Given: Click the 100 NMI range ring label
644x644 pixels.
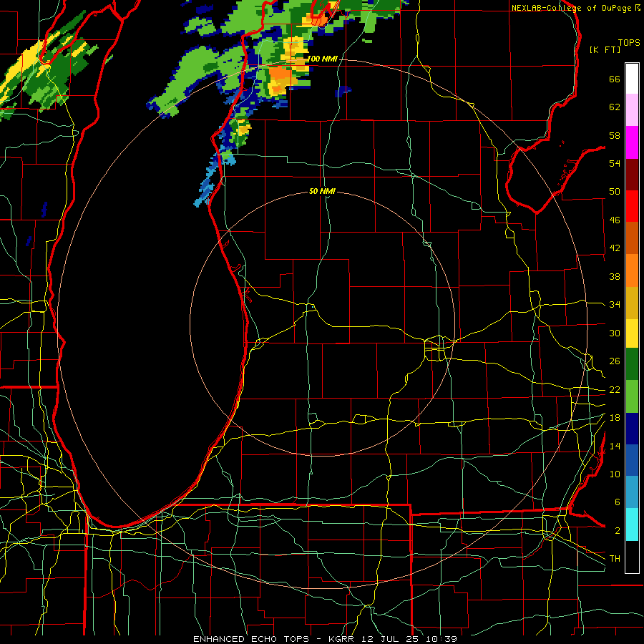Looking at the screenshot, I should tap(323, 59).
